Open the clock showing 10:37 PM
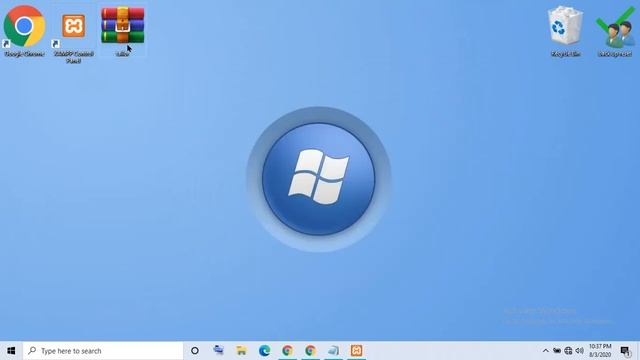The height and width of the screenshot is (360, 640). [600, 351]
